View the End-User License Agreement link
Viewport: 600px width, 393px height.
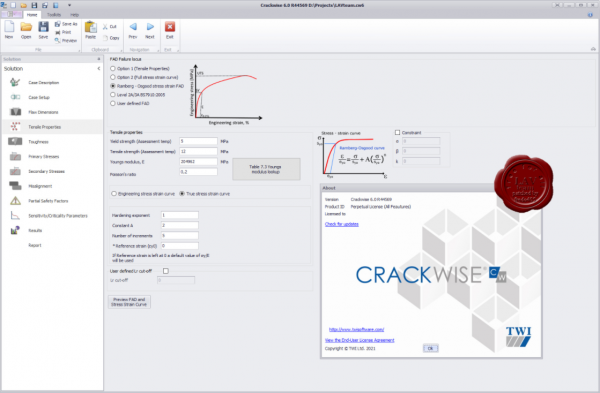(359, 340)
